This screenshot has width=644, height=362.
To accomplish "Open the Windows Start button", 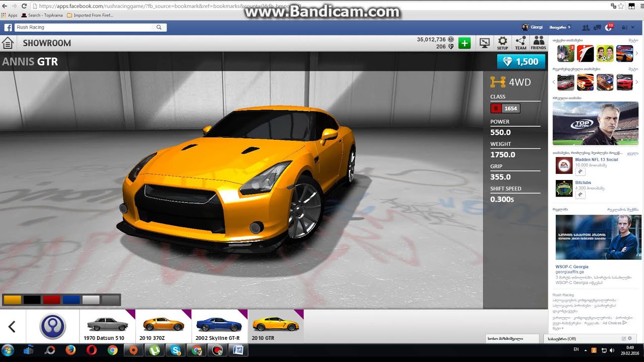I will pos(8,350).
